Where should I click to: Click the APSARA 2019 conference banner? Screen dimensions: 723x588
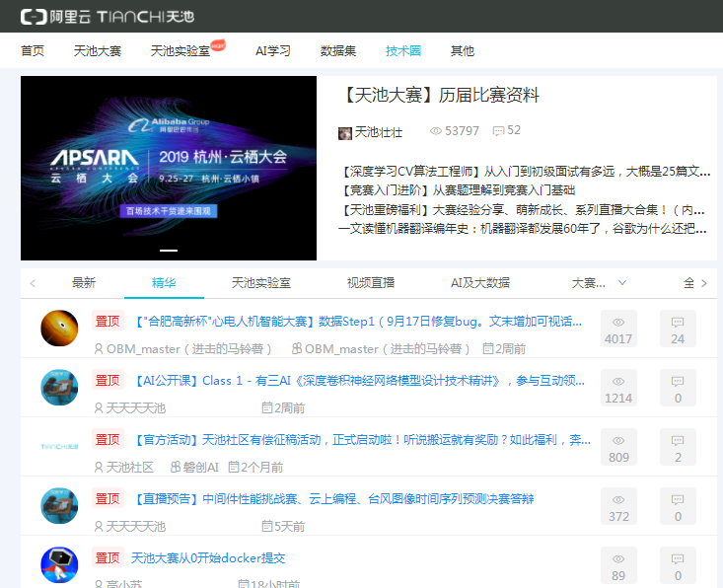pos(169,169)
